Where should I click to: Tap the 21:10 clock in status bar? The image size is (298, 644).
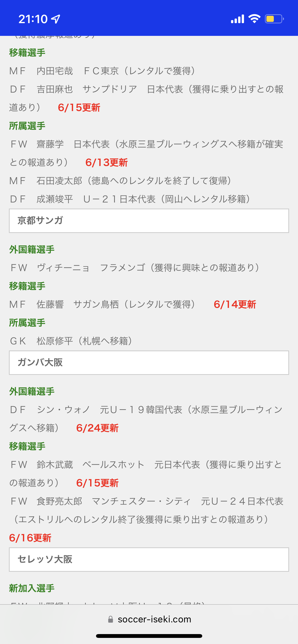(x=33, y=19)
